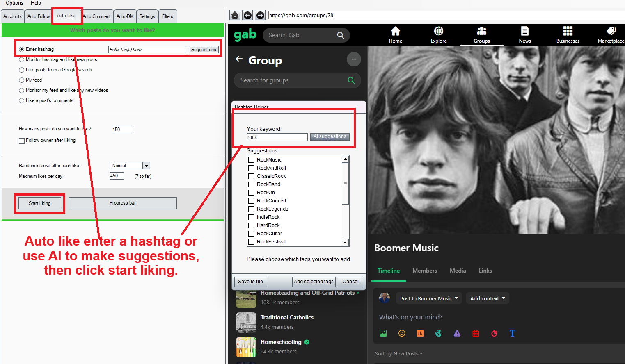Open the Help menu

coord(36,3)
